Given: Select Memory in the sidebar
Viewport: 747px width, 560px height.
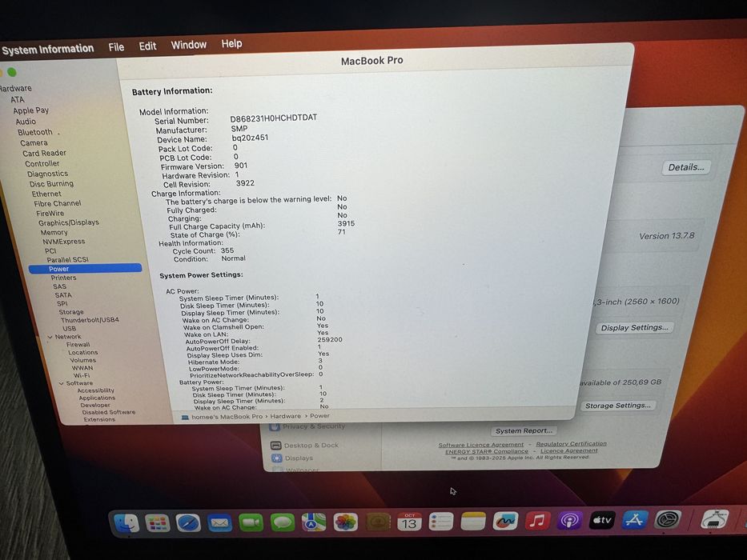Looking at the screenshot, I should point(54,232).
